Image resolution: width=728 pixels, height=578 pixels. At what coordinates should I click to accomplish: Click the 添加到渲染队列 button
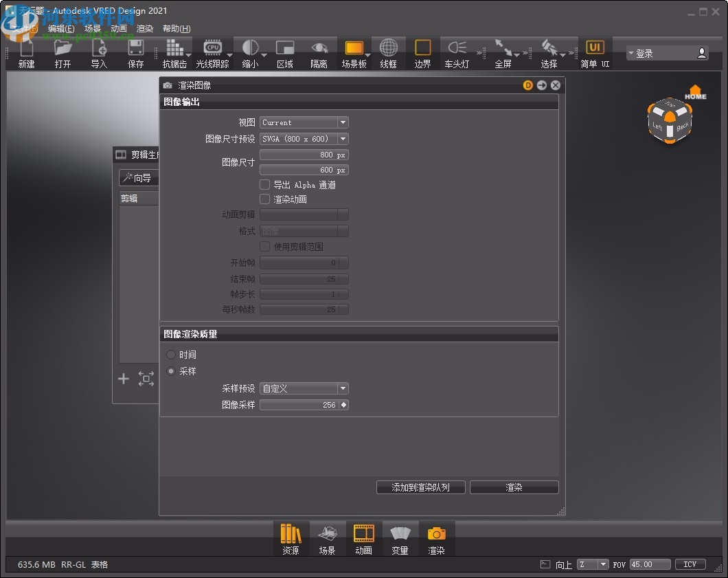[420, 487]
